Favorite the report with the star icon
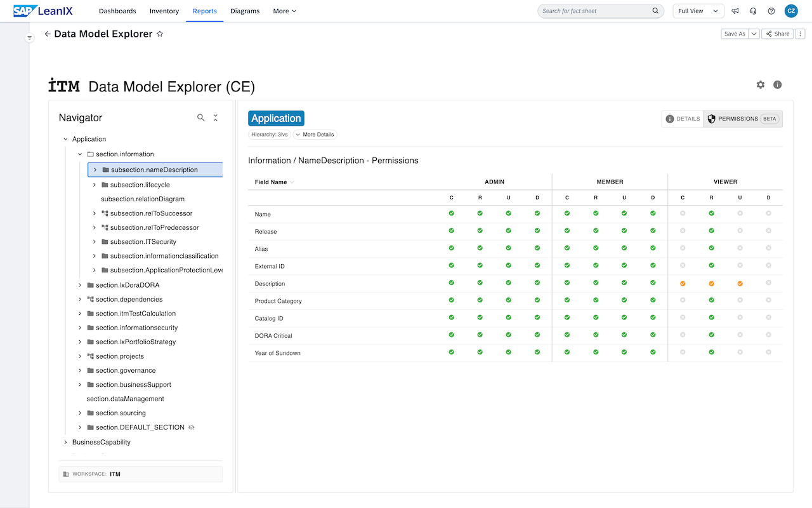 (160, 34)
